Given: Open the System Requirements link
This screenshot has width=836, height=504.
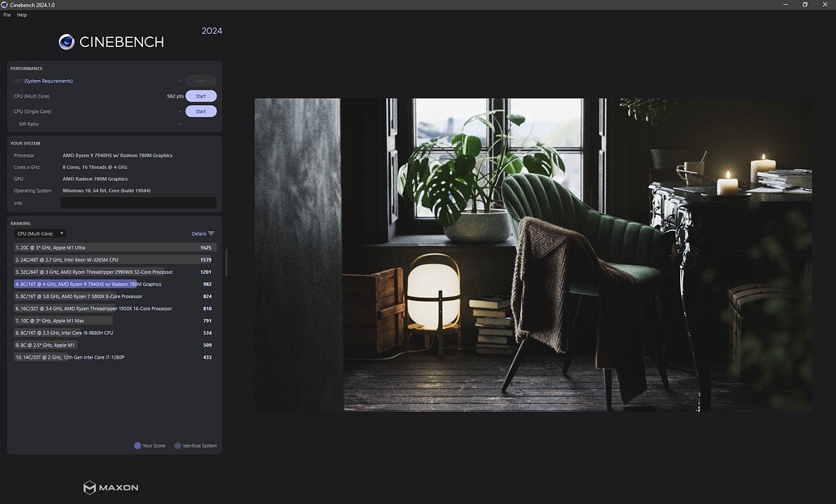Looking at the screenshot, I should click(48, 81).
